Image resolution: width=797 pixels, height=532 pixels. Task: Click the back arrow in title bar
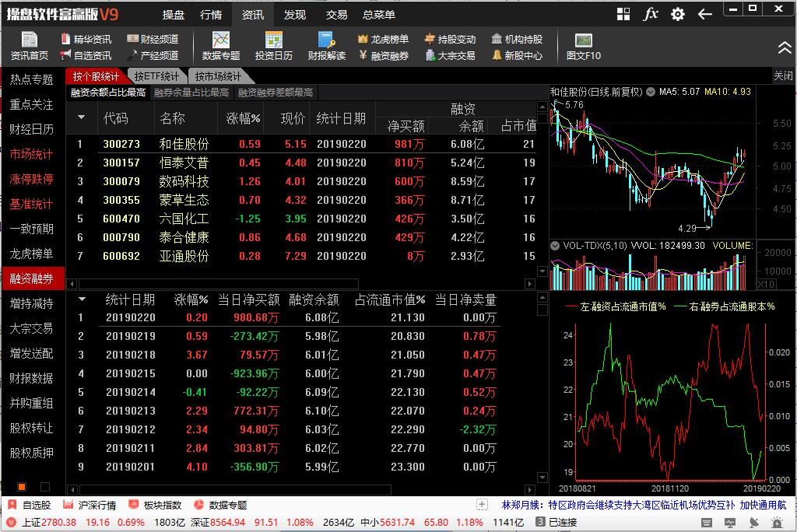tap(704, 14)
